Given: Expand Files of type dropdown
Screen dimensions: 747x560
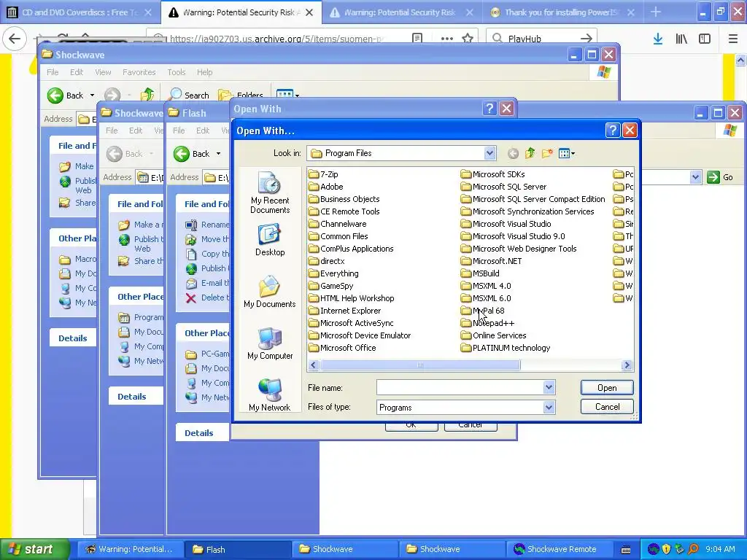Looking at the screenshot, I should (549, 407).
